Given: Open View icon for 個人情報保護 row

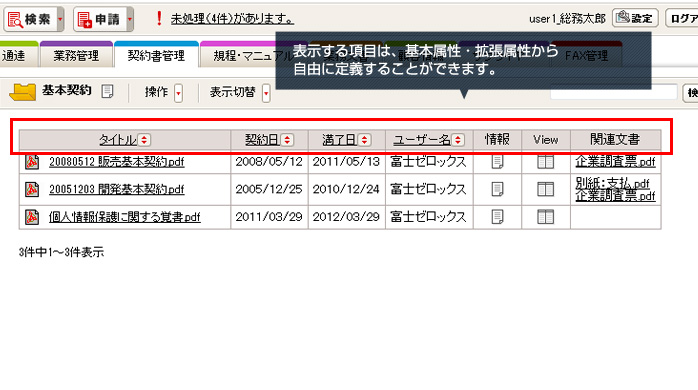Looking at the screenshot, I should pos(545,217).
